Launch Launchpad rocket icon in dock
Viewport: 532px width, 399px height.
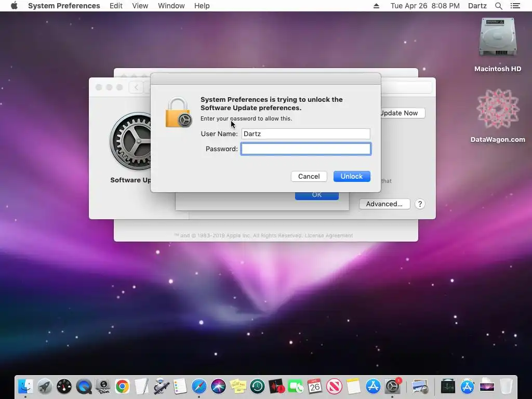(45, 386)
